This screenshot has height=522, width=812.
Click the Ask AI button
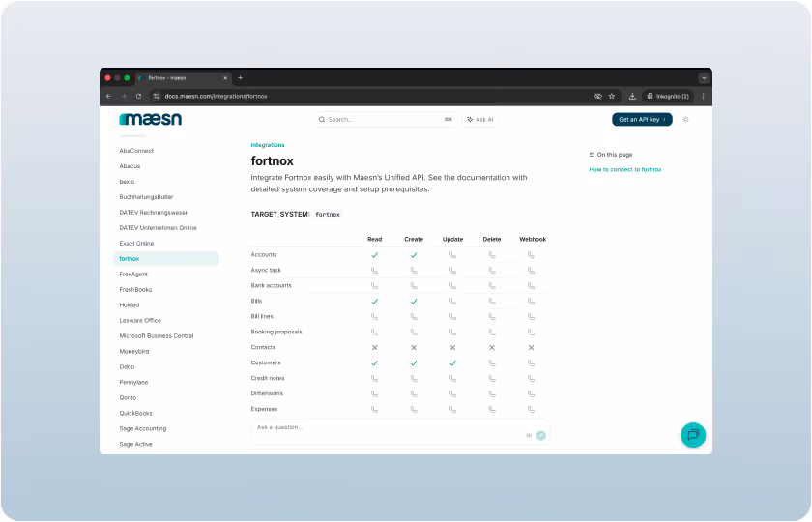480,120
